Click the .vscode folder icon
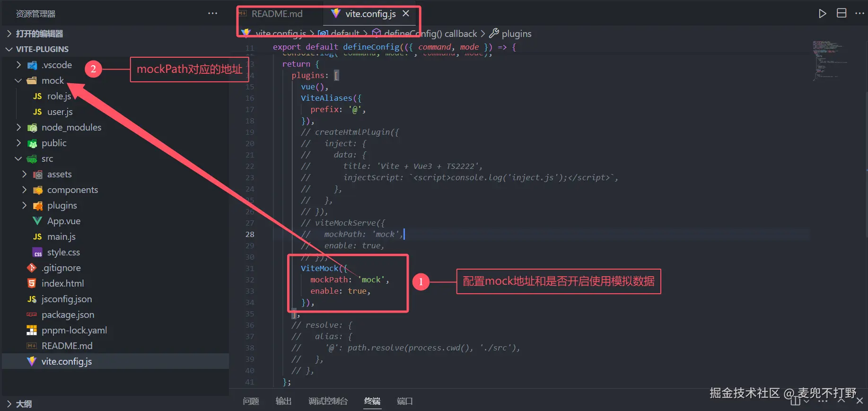The image size is (868, 411). point(32,65)
